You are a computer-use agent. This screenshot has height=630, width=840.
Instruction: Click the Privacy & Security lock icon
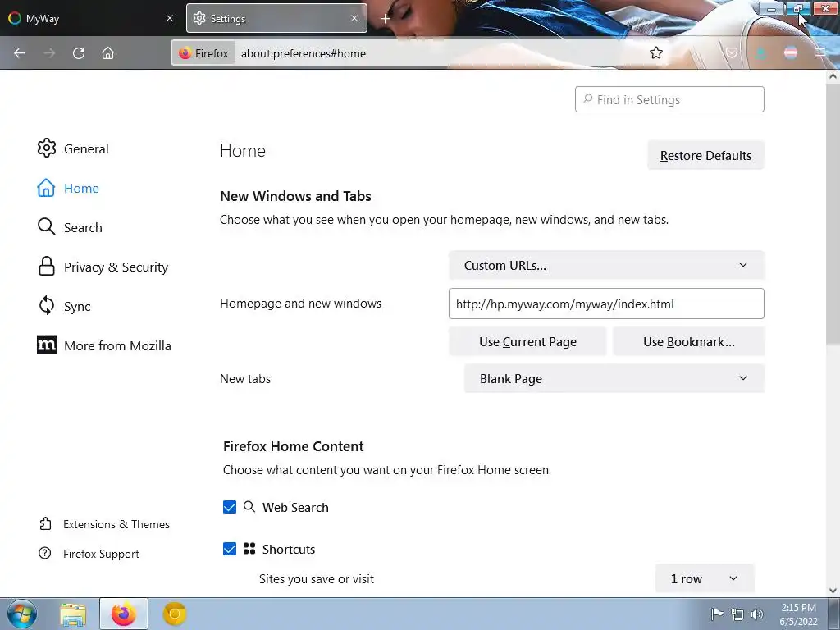point(47,267)
